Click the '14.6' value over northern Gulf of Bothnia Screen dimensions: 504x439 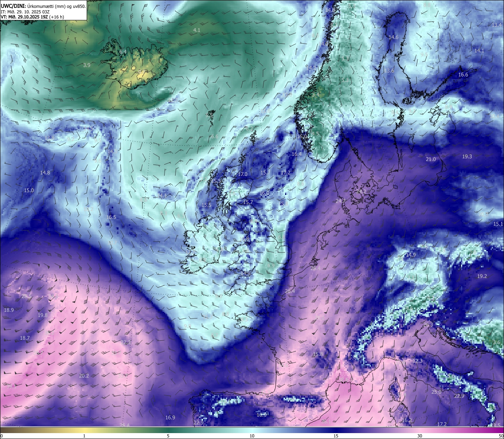[x=393, y=37]
